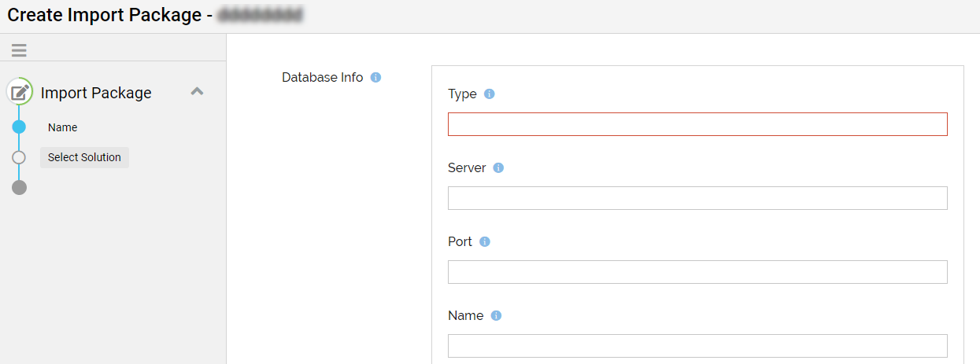Screen dimensions: 980x364
Task: Click the Name input field under Database Info
Action: tap(697, 346)
